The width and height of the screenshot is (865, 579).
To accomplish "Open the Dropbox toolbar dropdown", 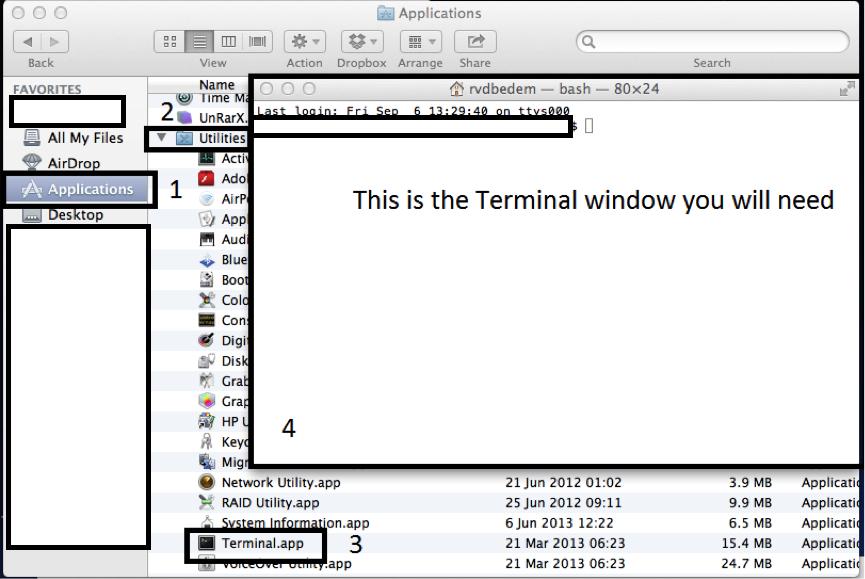I will pos(360,41).
